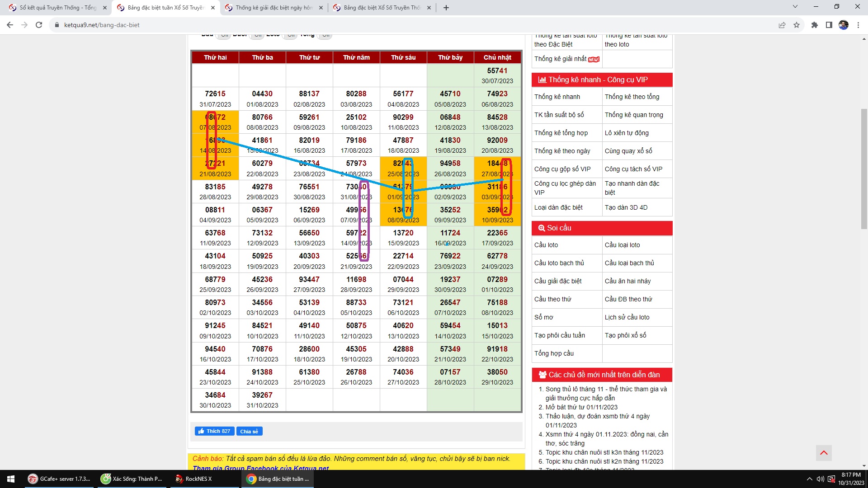This screenshot has height=488, width=868.
Task: Click the Facebook Thích 827 button
Action: tap(214, 431)
